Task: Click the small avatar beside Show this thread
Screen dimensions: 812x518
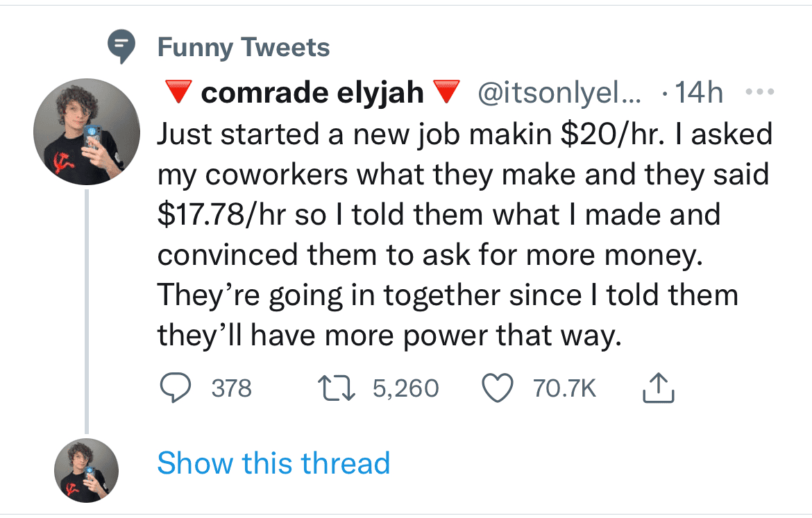Action: pyautogui.click(x=86, y=470)
